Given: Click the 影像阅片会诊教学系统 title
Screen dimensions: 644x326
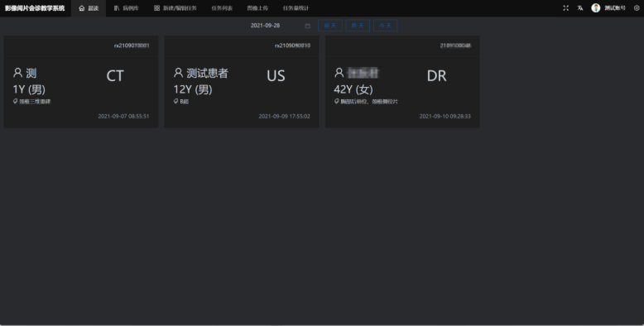Looking at the screenshot, I should click(35, 8).
